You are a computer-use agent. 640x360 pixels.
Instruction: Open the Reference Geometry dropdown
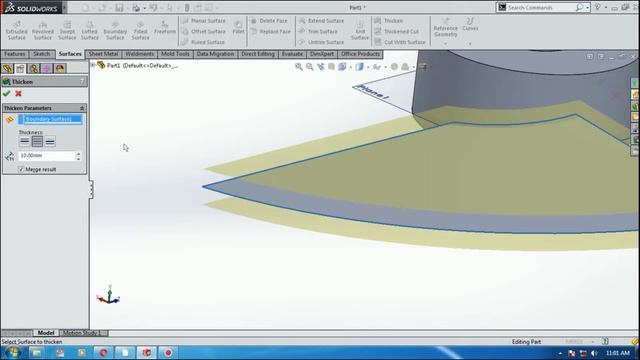point(445,31)
